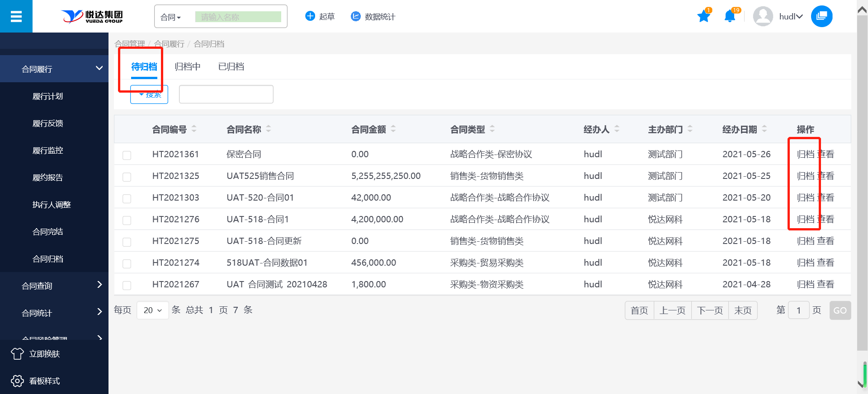Select the checkbox for row HT2021303
This screenshot has height=394, width=868.
[x=127, y=198]
